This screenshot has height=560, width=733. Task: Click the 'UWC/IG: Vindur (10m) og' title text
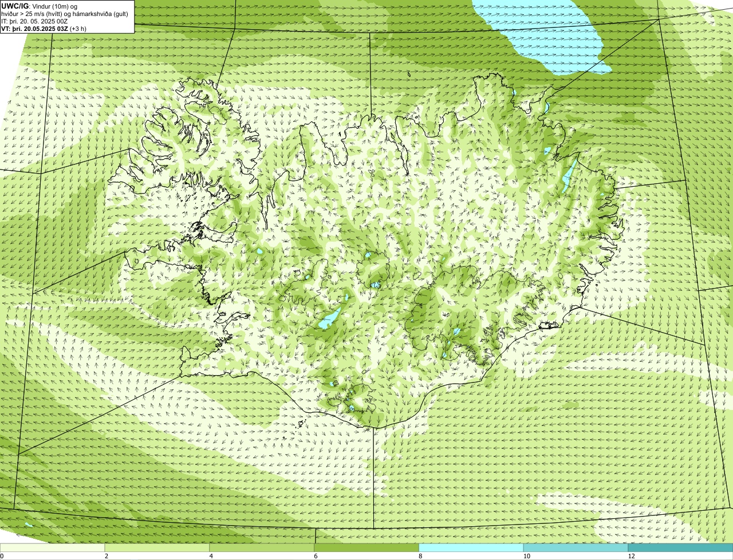[x=40, y=6]
